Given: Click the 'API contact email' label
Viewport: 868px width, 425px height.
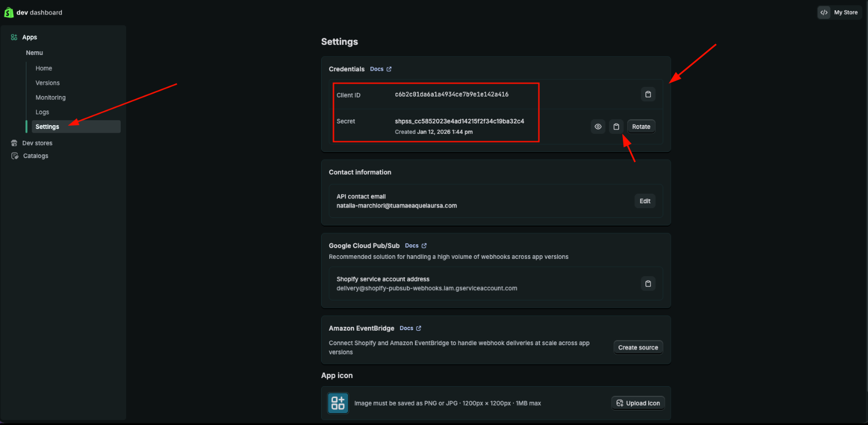Looking at the screenshot, I should (361, 196).
